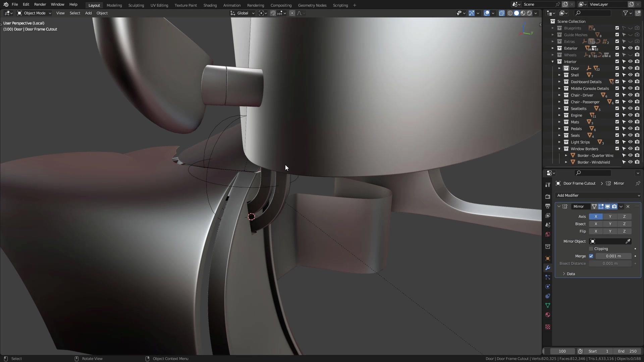
Task: Open the Add Modifier dropdown
Action: point(598,195)
